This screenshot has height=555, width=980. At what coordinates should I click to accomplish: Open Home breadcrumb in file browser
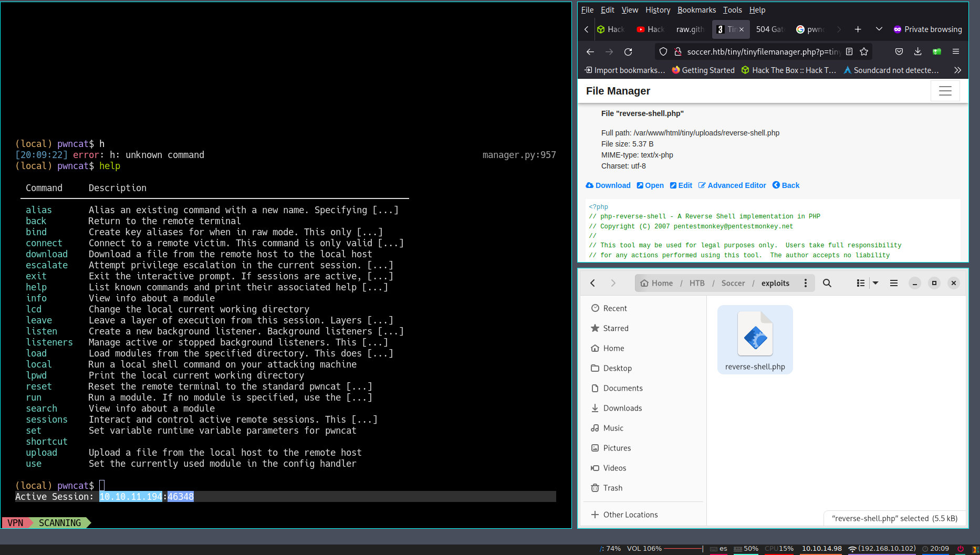[x=656, y=283]
